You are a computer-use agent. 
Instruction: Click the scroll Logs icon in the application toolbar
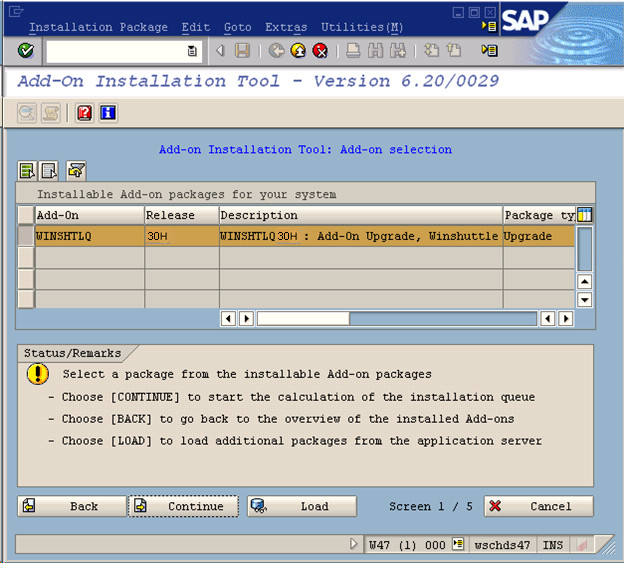pos(51,113)
